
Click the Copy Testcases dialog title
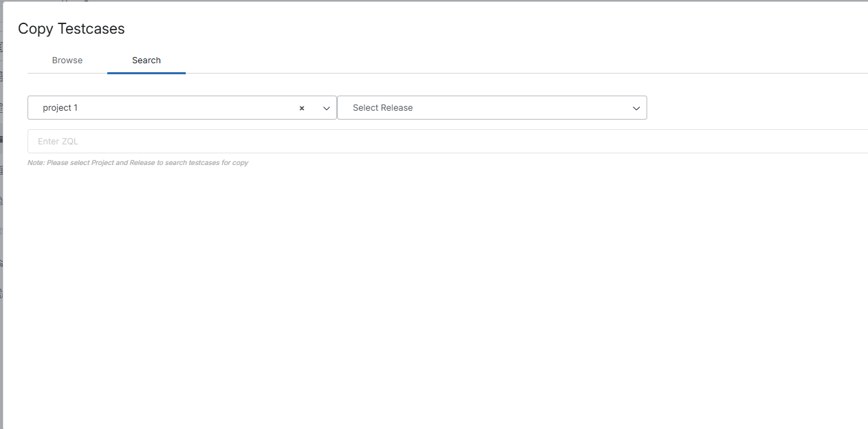coord(72,29)
